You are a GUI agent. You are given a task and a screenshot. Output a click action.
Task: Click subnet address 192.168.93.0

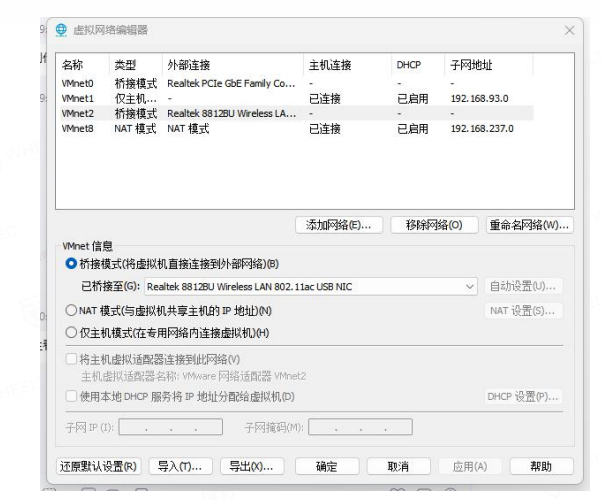(x=479, y=99)
